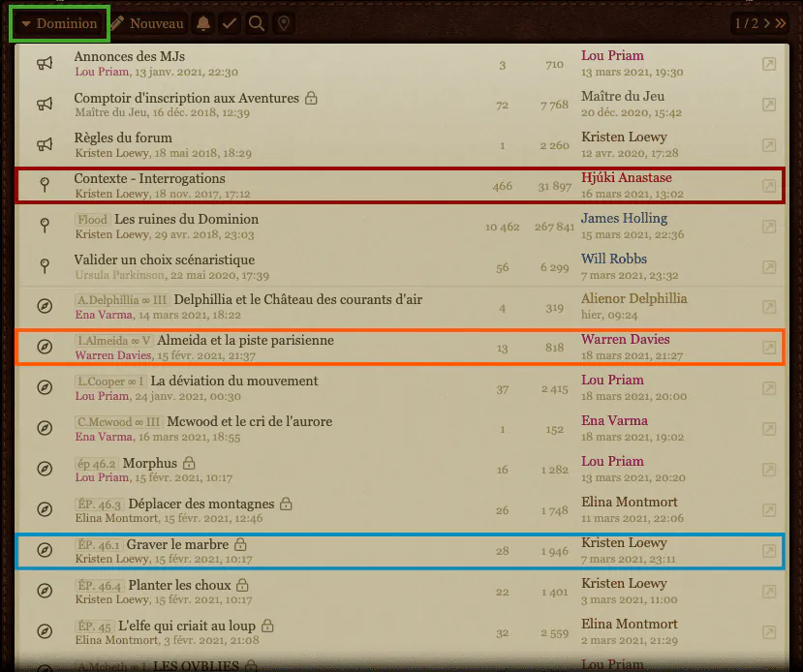
Task: Click author Ursula Parkinson
Action: pos(120,275)
